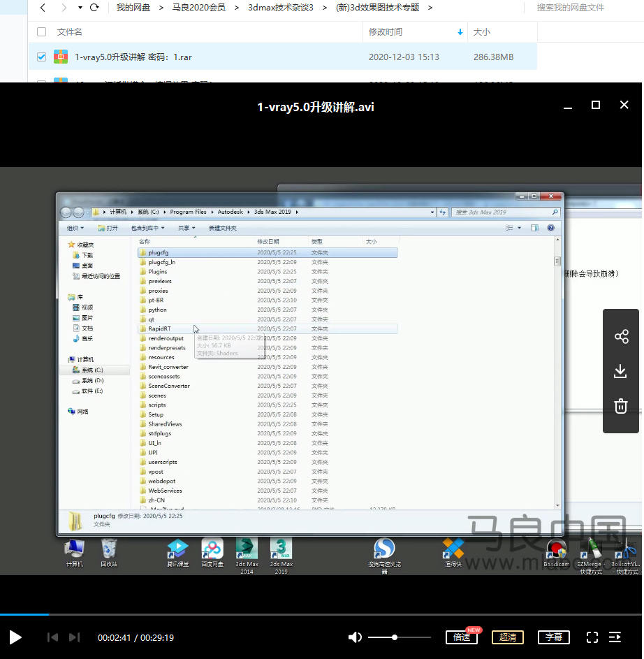644x659 pixels.
Task: Download the video from side panel
Action: [x=621, y=371]
